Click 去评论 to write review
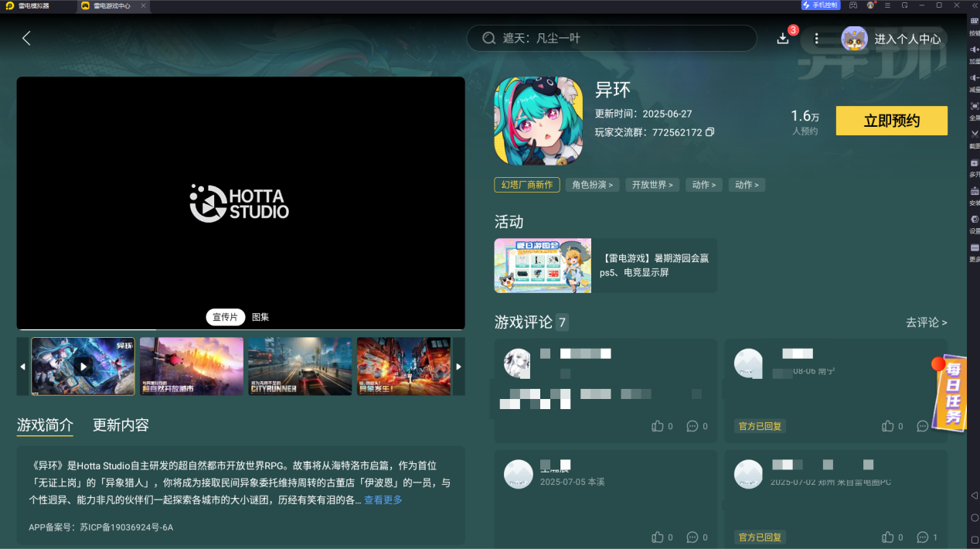Screen dimensions: 980x549 (927, 322)
